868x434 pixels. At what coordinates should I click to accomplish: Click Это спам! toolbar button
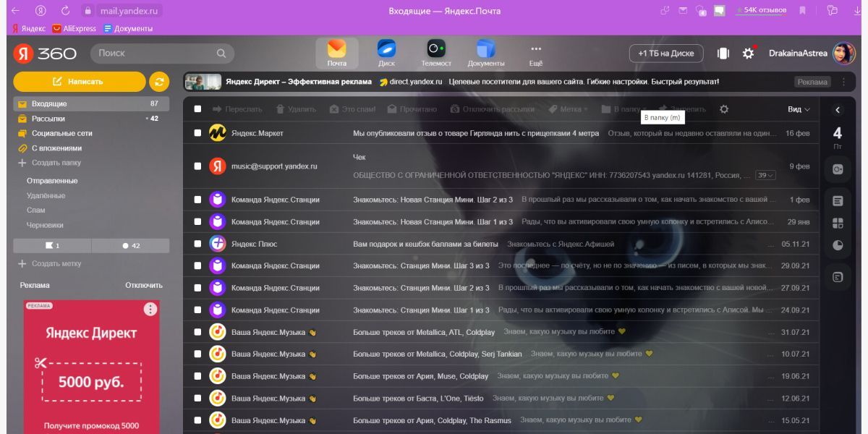(x=353, y=109)
